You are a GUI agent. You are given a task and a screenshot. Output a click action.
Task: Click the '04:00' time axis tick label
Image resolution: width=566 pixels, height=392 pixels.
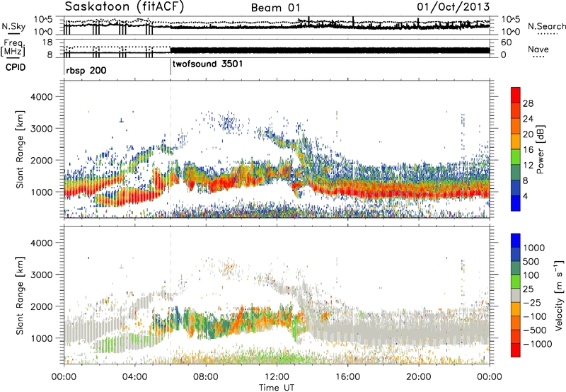coord(134,377)
